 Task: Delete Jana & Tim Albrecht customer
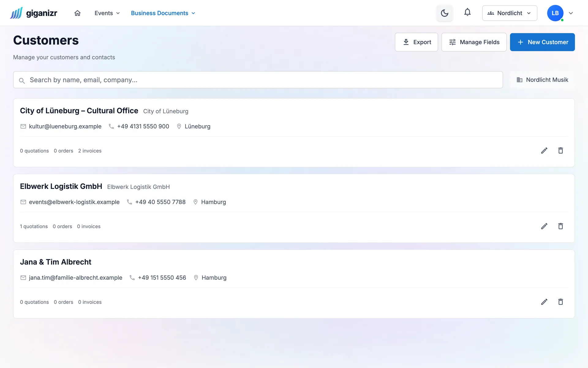tap(560, 302)
